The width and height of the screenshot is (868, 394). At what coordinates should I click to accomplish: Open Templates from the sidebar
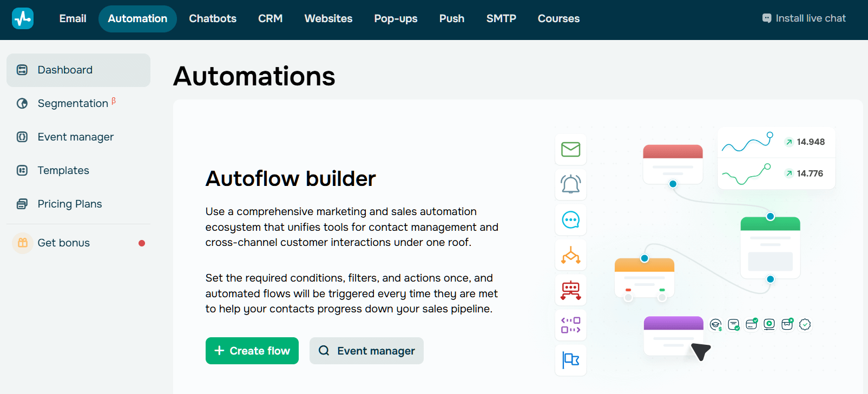(x=63, y=171)
